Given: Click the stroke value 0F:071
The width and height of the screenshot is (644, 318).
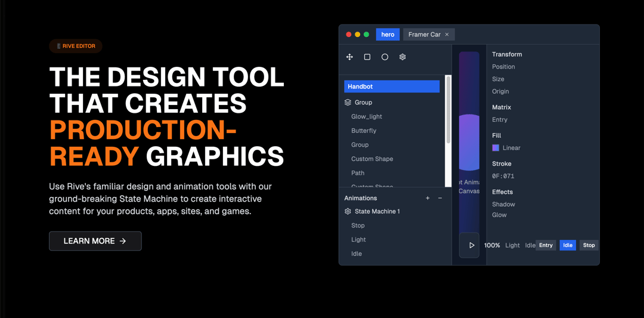Looking at the screenshot, I should point(503,176).
